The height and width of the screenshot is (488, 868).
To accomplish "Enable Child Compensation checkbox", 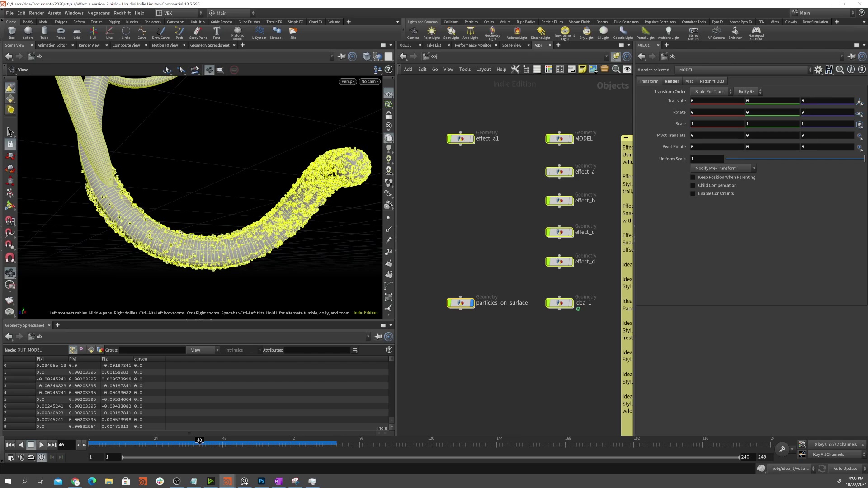I will 693,186.
